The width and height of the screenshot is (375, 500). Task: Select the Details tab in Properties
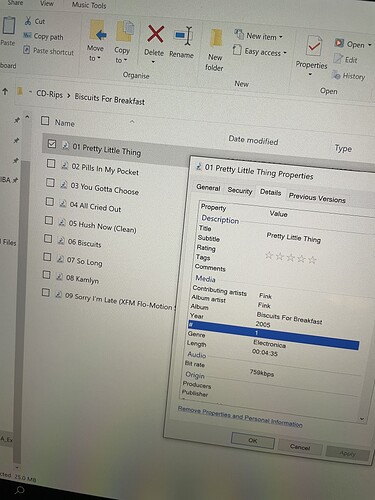tap(270, 192)
